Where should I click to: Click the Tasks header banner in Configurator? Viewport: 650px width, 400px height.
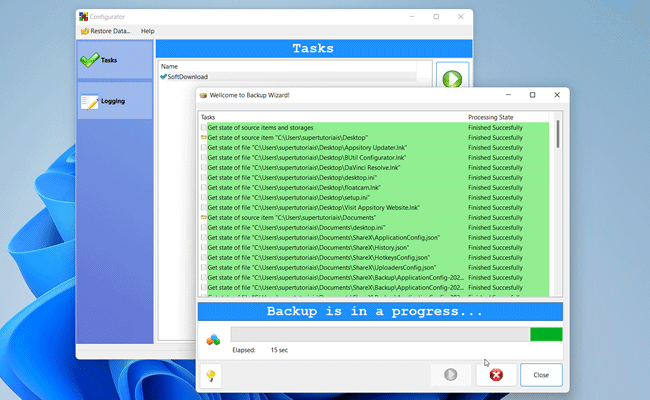point(314,48)
